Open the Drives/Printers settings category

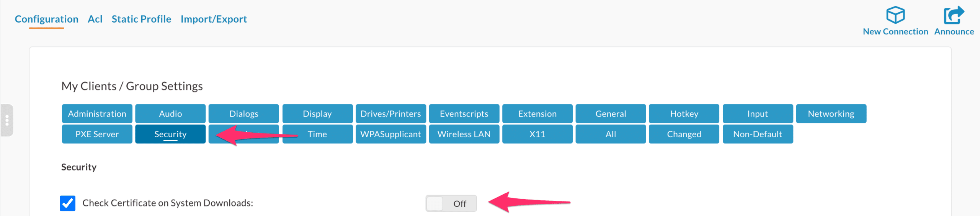390,114
